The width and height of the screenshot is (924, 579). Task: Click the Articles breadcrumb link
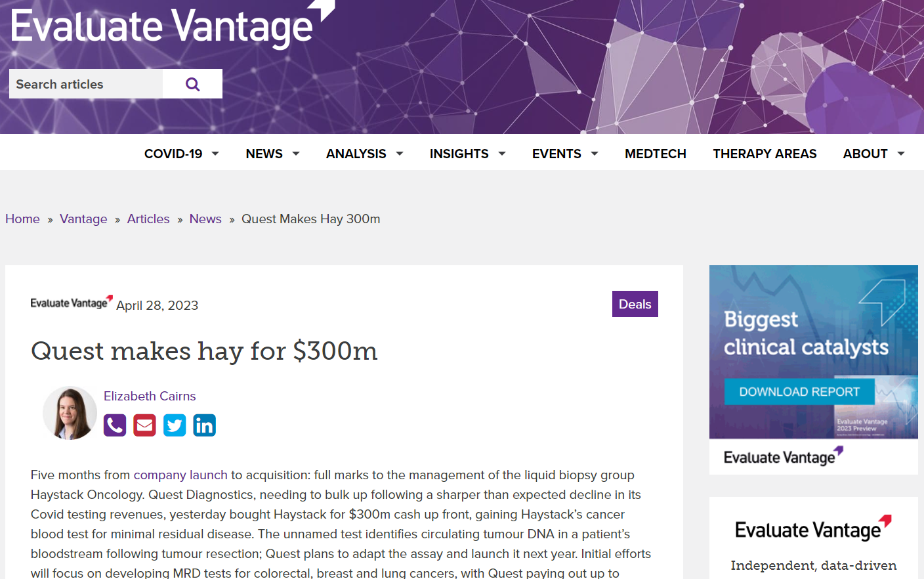(148, 219)
